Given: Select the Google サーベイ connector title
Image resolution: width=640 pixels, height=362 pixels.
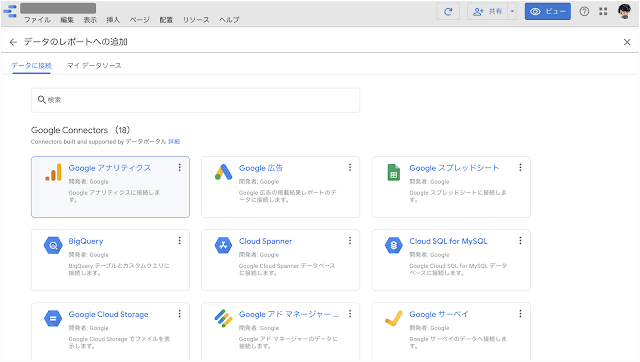Looking at the screenshot, I should (439, 314).
